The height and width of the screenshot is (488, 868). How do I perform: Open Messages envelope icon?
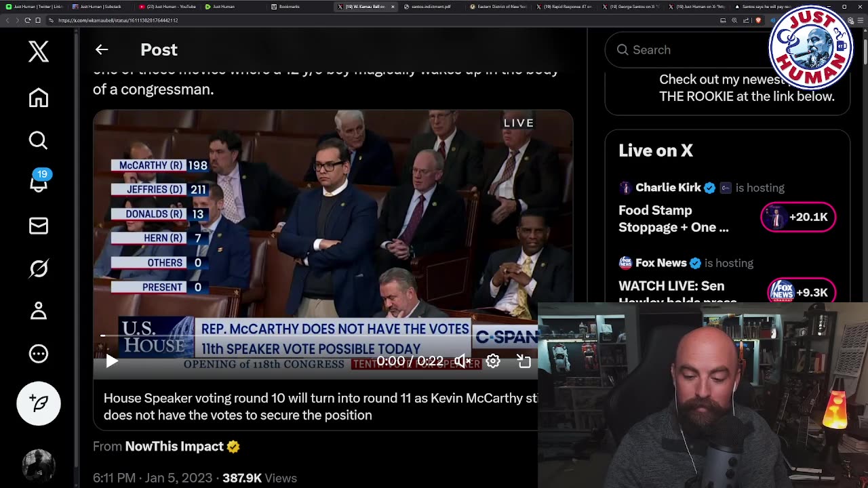point(39,226)
